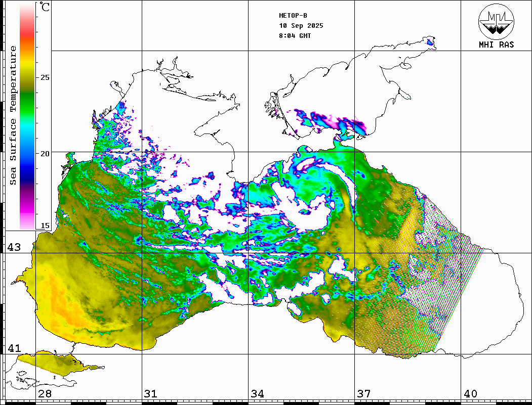Select the METOP-B satellite name text
Viewport: 532px width, 405px height.
pyautogui.click(x=293, y=16)
